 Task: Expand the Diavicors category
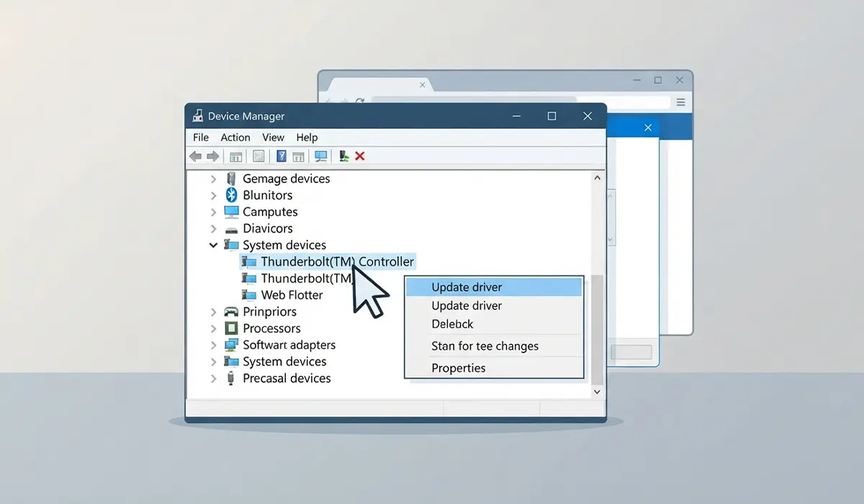214,228
